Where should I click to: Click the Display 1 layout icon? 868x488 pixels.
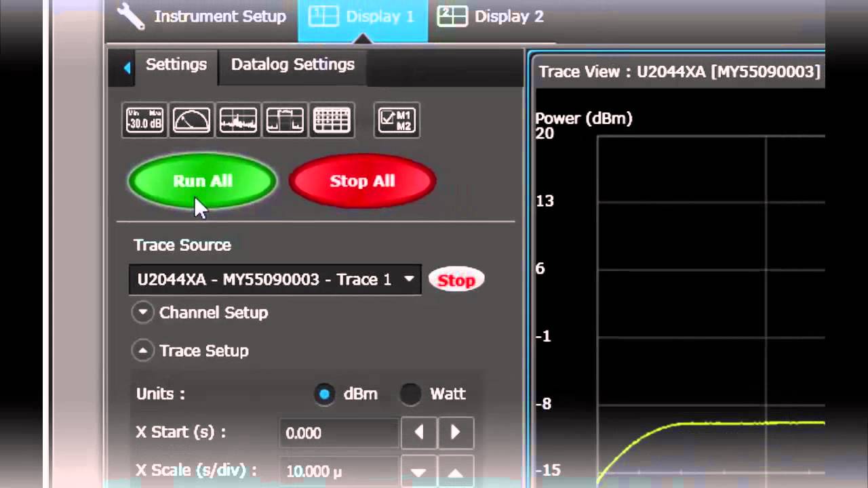[323, 16]
